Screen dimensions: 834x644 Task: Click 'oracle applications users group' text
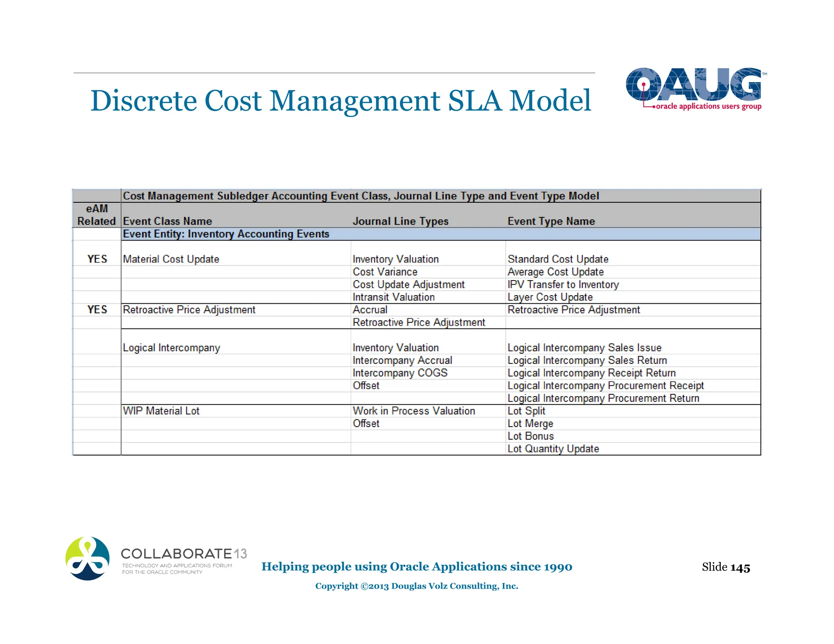(709, 106)
